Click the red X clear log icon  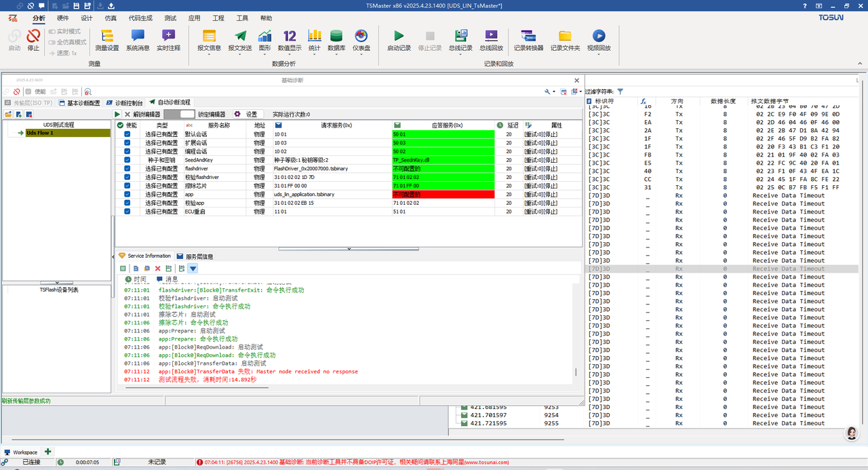[x=157, y=269]
